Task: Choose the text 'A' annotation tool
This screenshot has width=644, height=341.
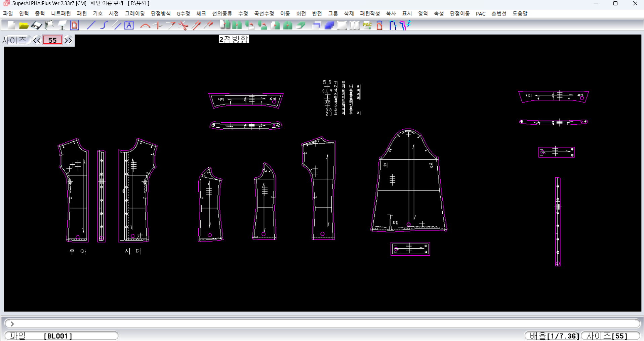Action: [x=129, y=25]
